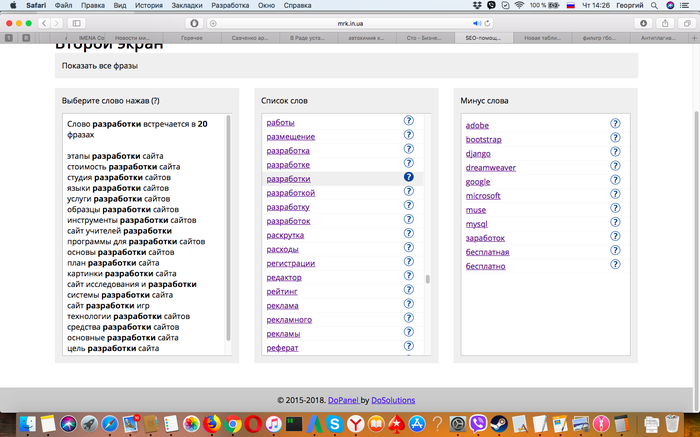
Task: Click the help icon next to "разработки"
Action: pyautogui.click(x=409, y=178)
